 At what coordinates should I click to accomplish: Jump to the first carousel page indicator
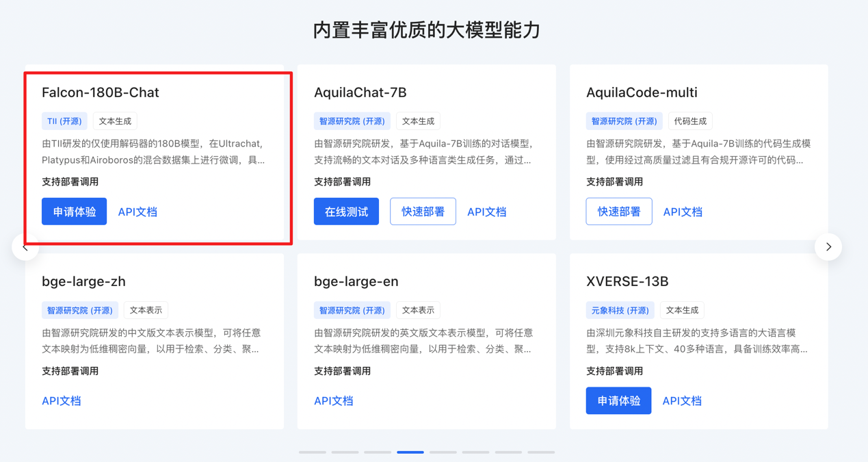pos(313,452)
